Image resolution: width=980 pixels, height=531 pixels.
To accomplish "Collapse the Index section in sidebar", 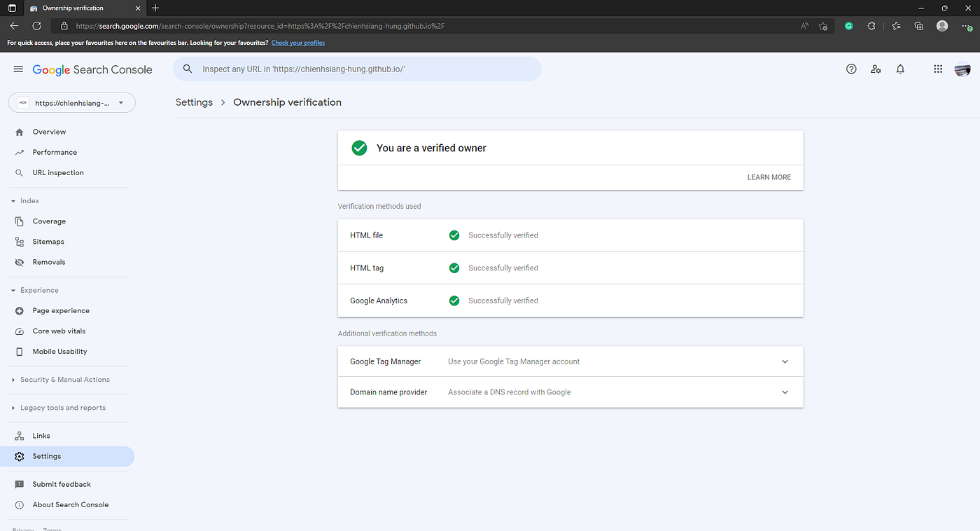I will pyautogui.click(x=25, y=201).
